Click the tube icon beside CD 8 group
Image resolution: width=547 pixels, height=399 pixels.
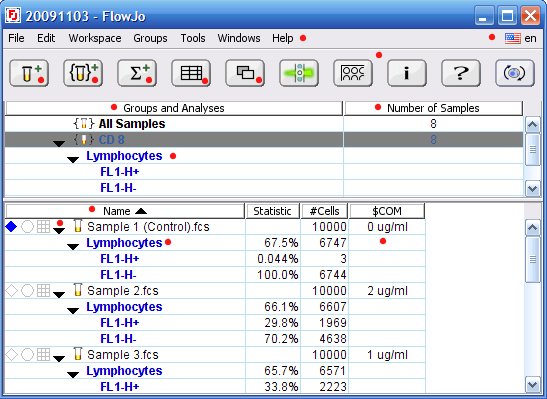coord(84,140)
